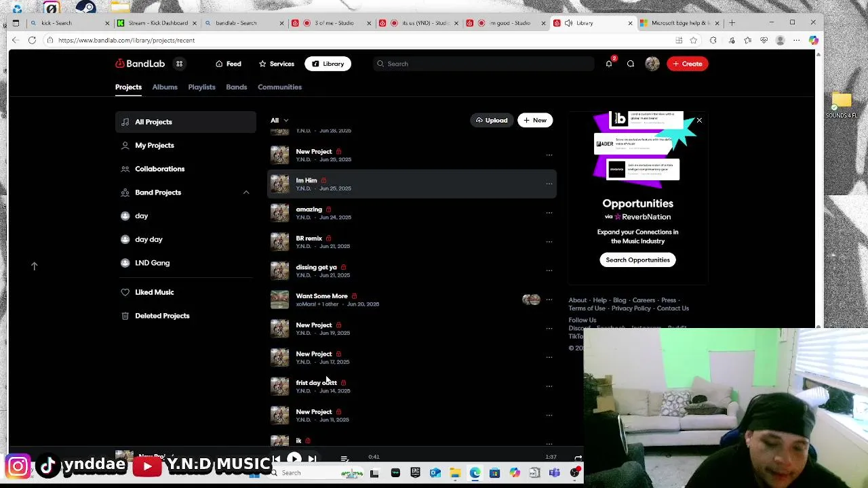Open the Contact Us footer link
Image resolution: width=868 pixels, height=488 pixels.
tap(673, 308)
